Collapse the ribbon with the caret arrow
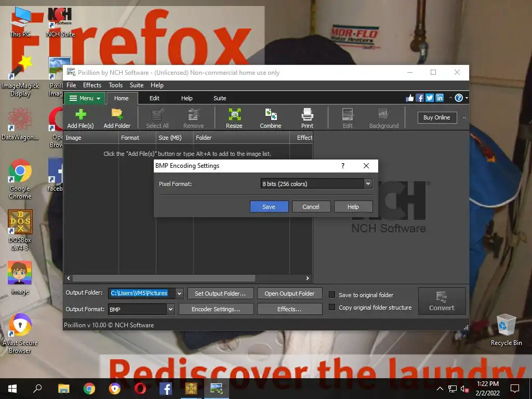This screenshot has width=532, height=399. coord(450,98)
